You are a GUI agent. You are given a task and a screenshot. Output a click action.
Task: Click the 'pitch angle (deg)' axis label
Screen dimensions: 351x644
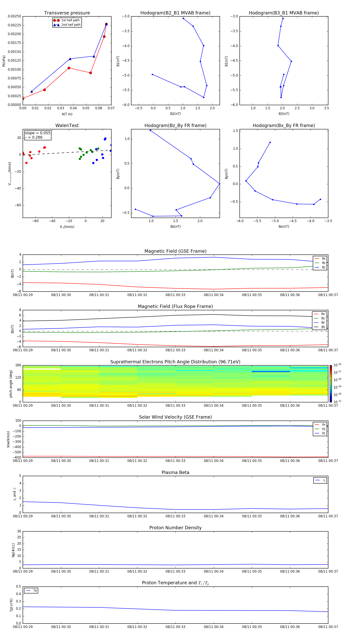coord(11,384)
